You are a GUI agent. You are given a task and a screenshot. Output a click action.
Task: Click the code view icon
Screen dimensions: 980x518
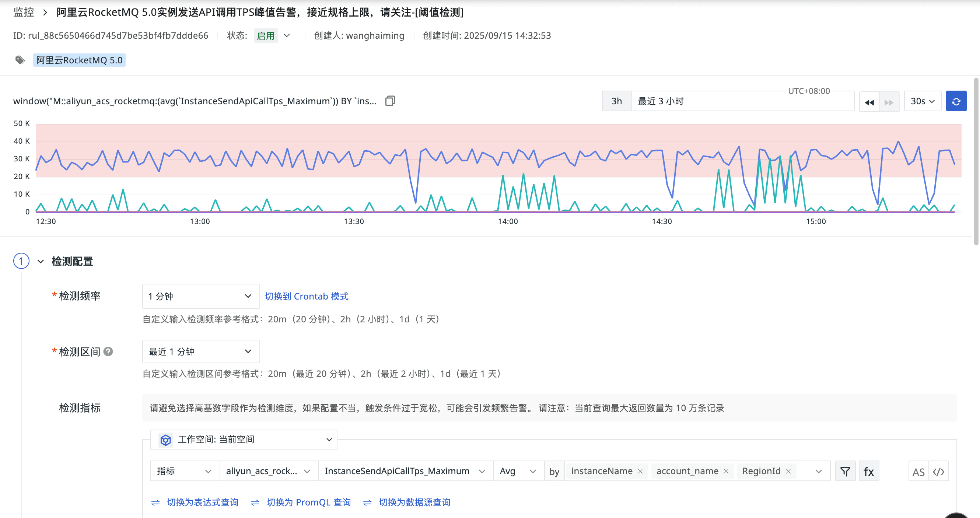point(938,472)
